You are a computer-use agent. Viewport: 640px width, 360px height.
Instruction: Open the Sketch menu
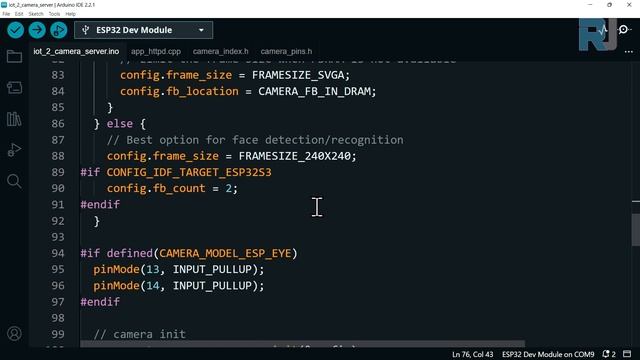(36, 14)
